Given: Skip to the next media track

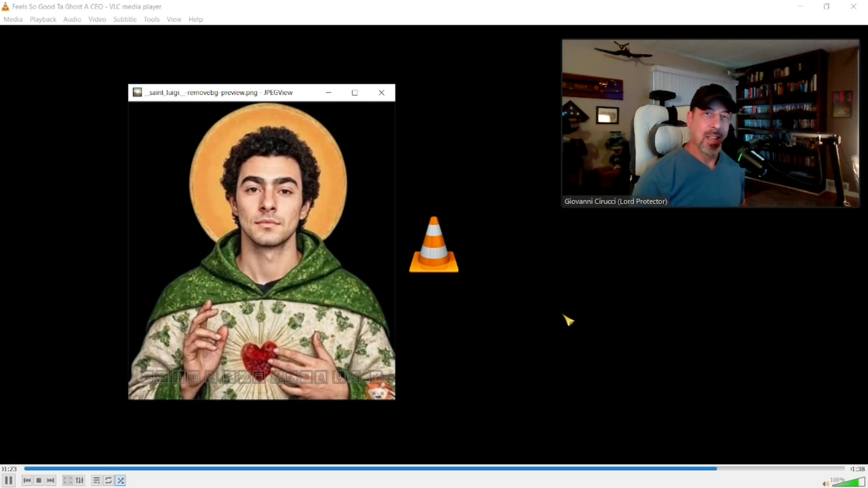Looking at the screenshot, I should click(51, 481).
